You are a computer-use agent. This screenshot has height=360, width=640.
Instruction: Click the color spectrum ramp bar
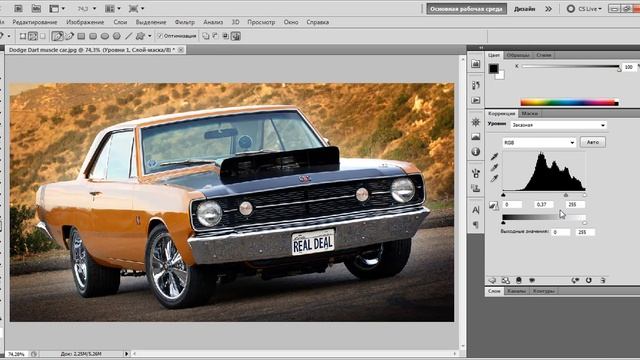[x=569, y=102]
